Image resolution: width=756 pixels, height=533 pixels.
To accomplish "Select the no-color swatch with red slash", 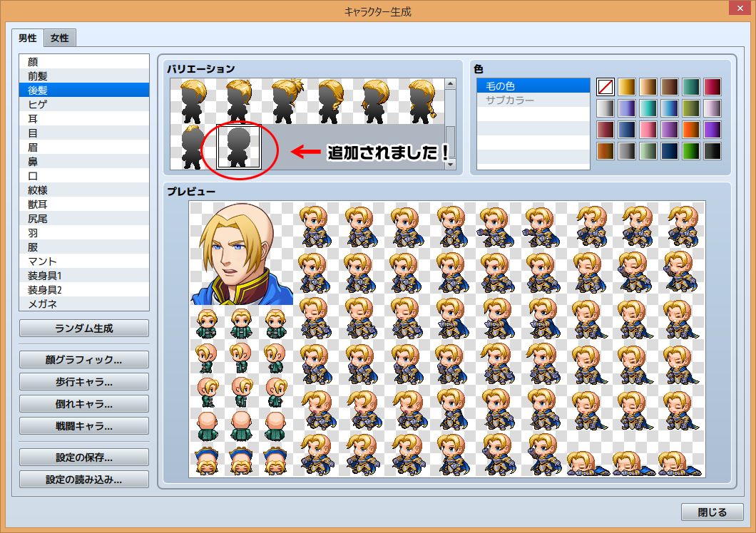I will pyautogui.click(x=605, y=87).
